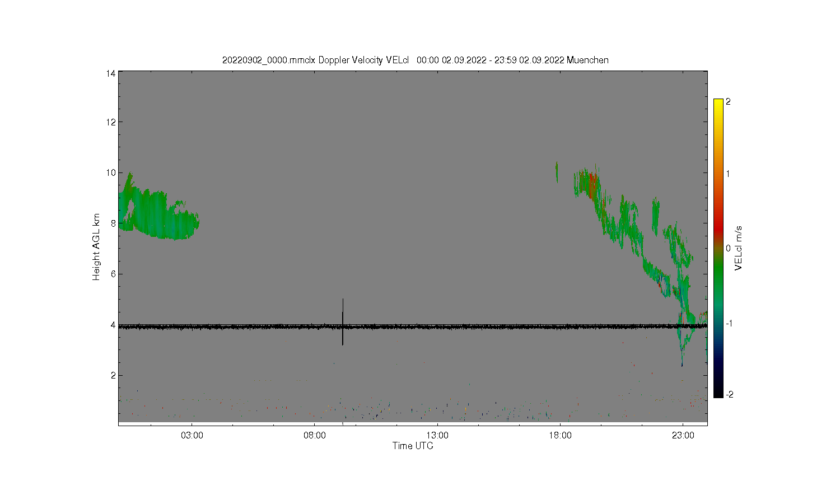The width and height of the screenshot is (840, 504).
Task: Click the 'VELcl m/s' colorbar label
Action: point(738,248)
